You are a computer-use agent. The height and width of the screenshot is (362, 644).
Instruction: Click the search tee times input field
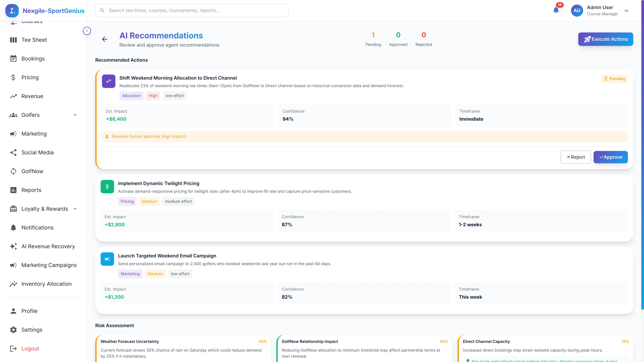pos(192,11)
